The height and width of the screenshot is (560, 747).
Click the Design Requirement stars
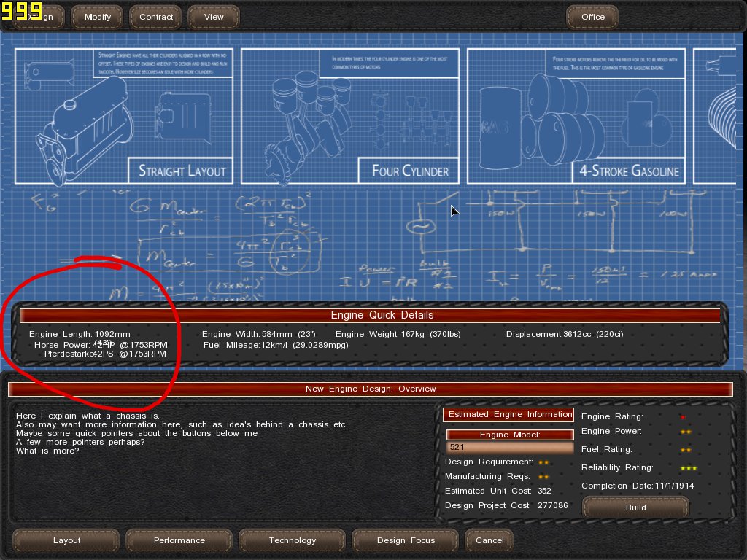[x=543, y=462]
